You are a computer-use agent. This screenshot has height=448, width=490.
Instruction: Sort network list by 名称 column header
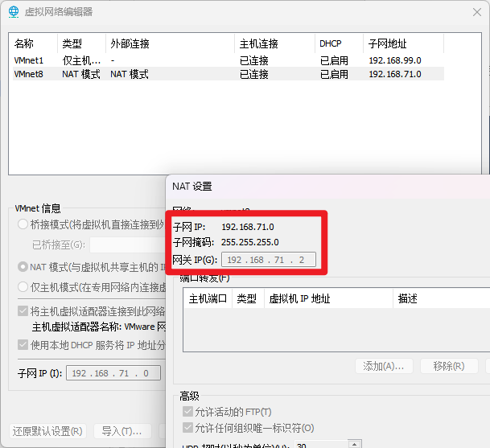(24, 43)
